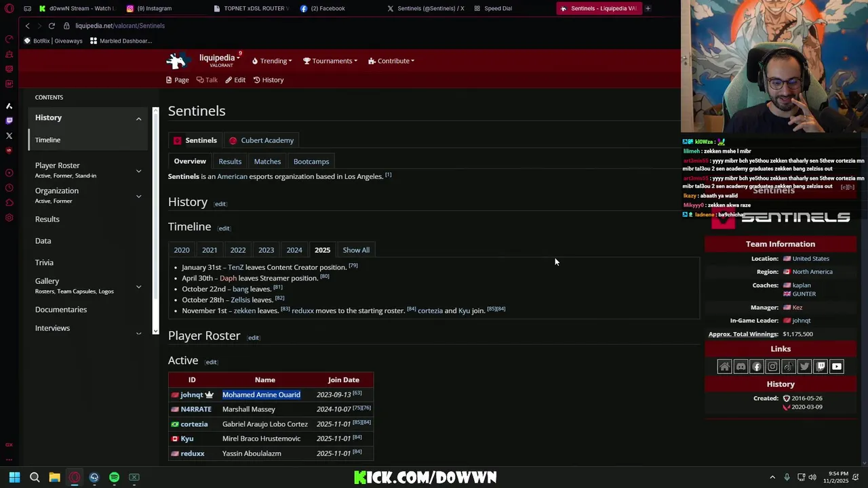The image size is (868, 488).
Task: Go back with the browser back arrow
Action: pyautogui.click(x=27, y=26)
